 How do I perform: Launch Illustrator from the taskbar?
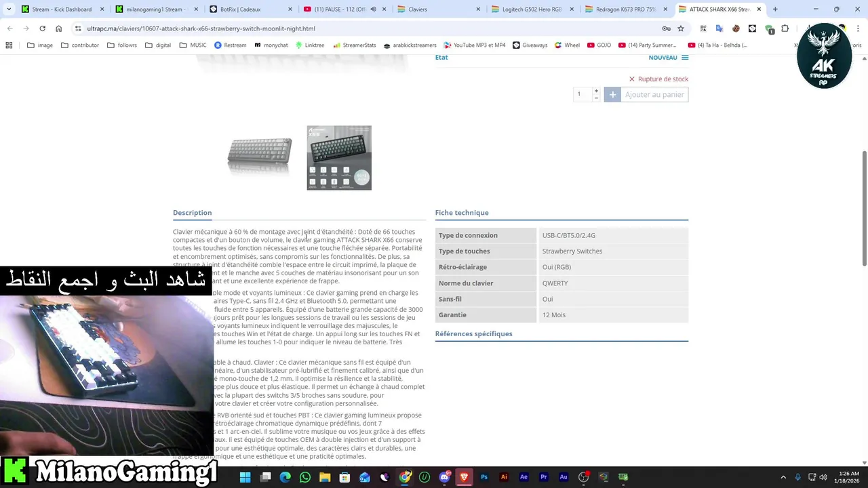coord(504,477)
